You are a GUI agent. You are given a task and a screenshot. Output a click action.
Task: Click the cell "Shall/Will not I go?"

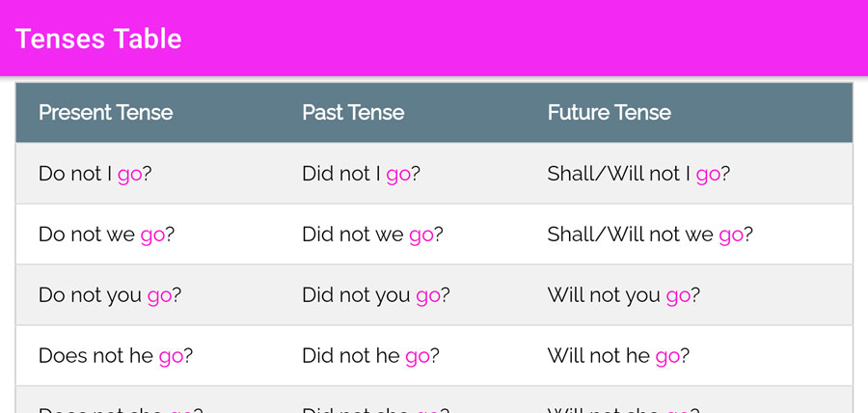coord(637,175)
